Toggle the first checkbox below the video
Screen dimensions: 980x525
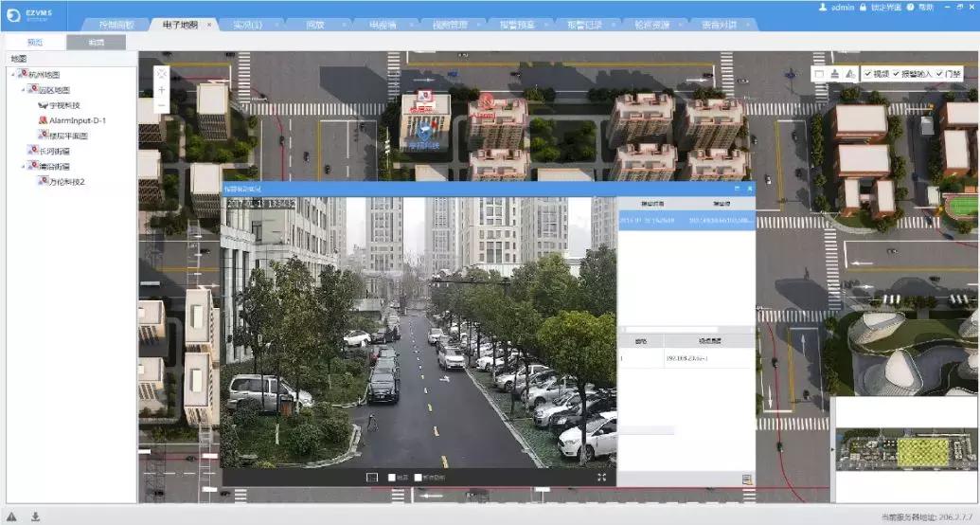392,478
